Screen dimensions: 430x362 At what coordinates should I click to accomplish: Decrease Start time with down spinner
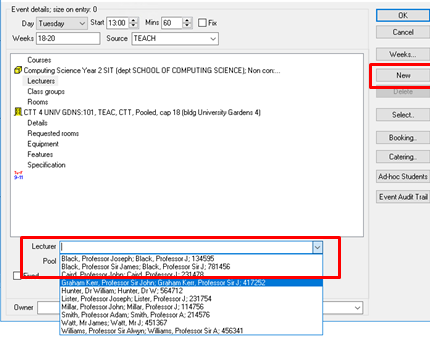[x=133, y=26]
